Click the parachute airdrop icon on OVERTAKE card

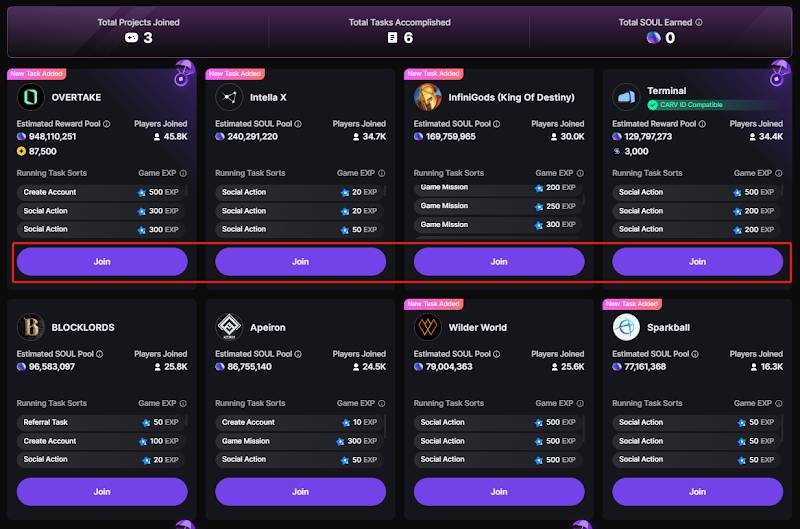point(183,73)
